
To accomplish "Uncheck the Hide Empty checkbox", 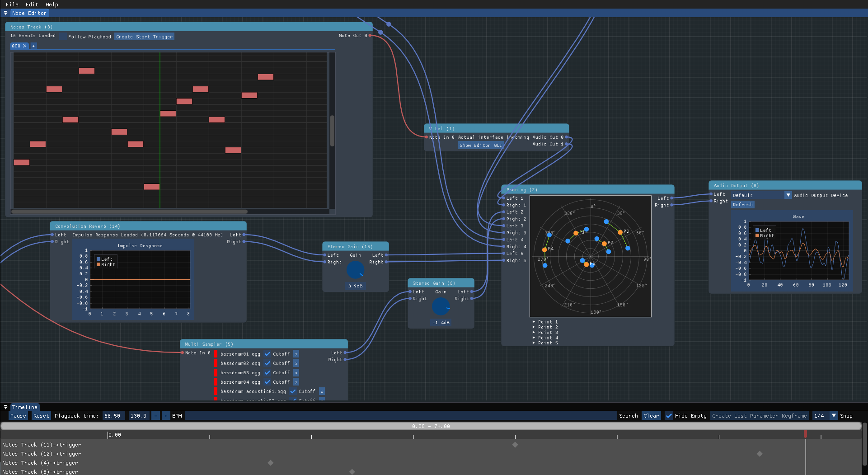I will point(669,416).
